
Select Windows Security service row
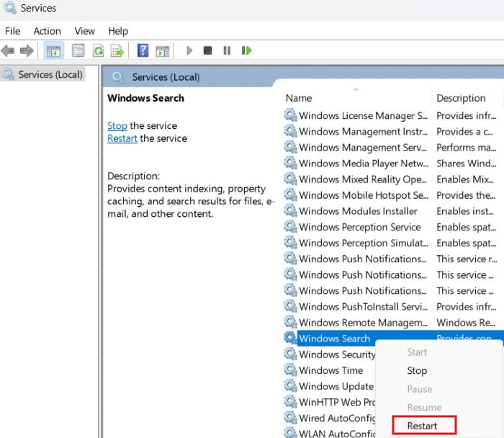coord(337,354)
